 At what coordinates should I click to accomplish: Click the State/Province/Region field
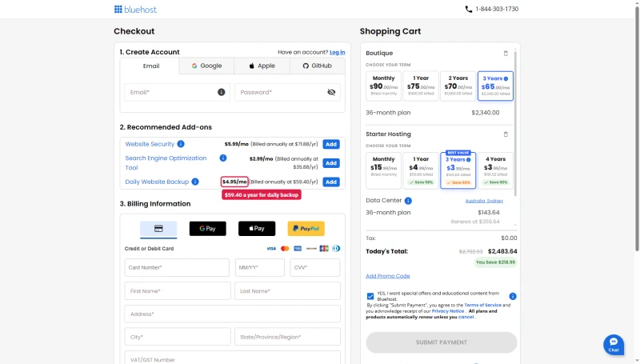tap(287, 337)
